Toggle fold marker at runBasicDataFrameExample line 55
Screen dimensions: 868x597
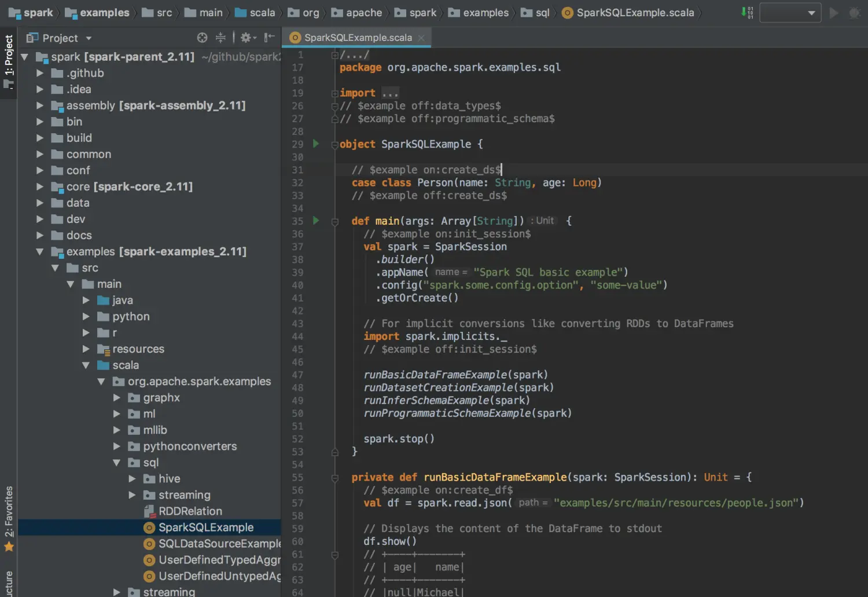pos(334,478)
